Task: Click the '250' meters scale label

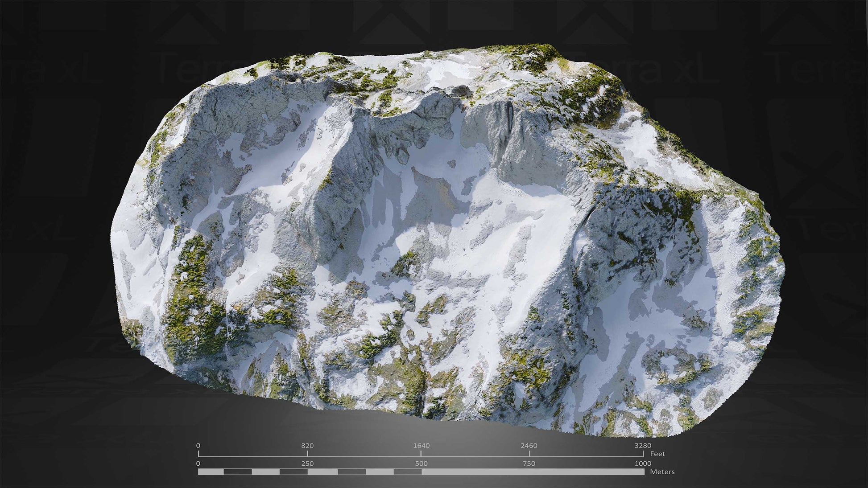Action: [x=307, y=463]
